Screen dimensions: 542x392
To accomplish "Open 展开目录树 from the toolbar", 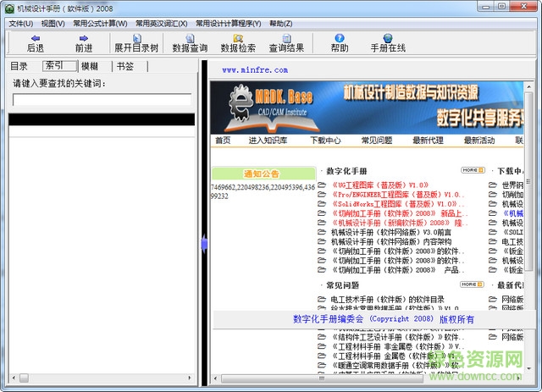I will click(x=136, y=43).
